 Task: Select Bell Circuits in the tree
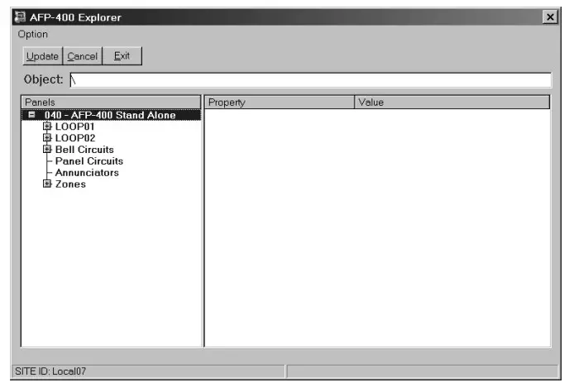click(84, 150)
